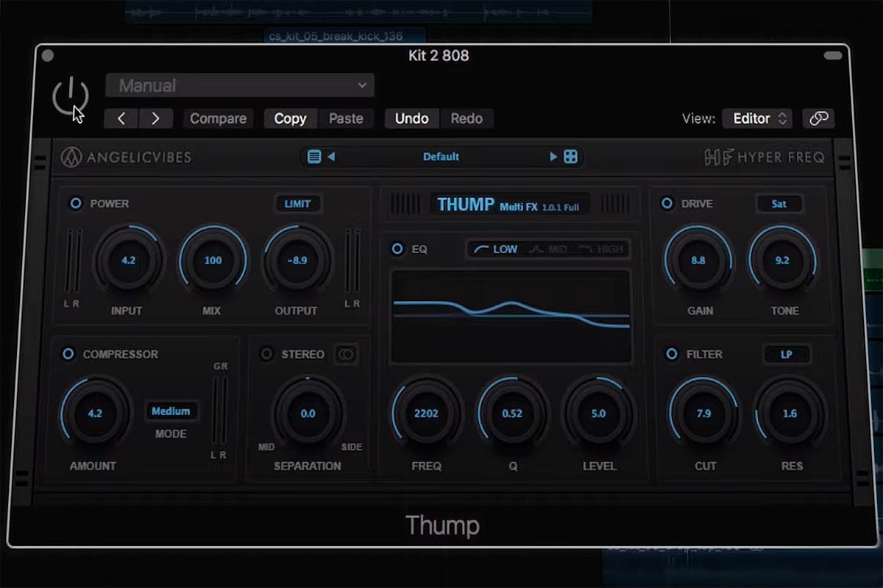883x588 pixels.
Task: Enable the STEREO section
Action: [267, 355]
